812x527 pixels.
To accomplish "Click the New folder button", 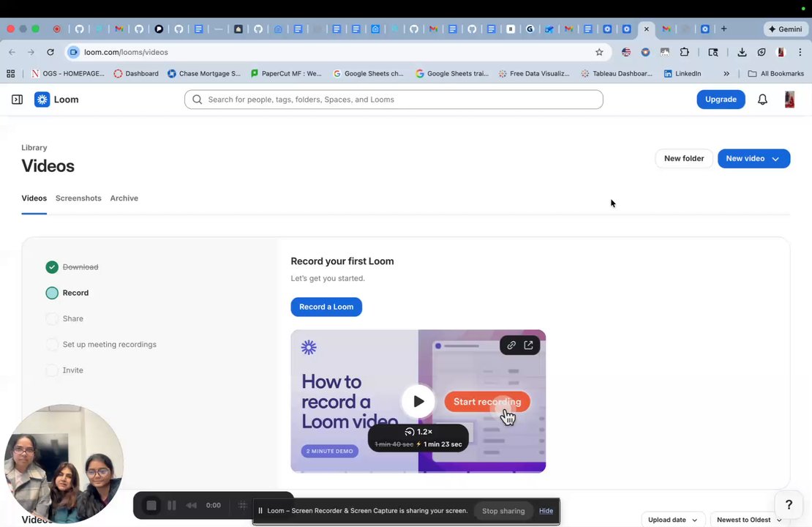I will click(x=683, y=159).
